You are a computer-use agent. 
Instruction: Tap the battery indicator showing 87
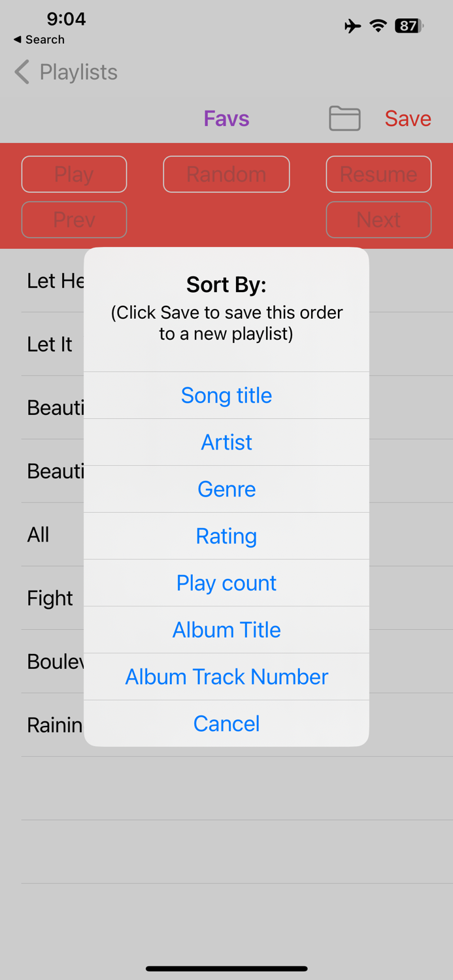coord(407,25)
